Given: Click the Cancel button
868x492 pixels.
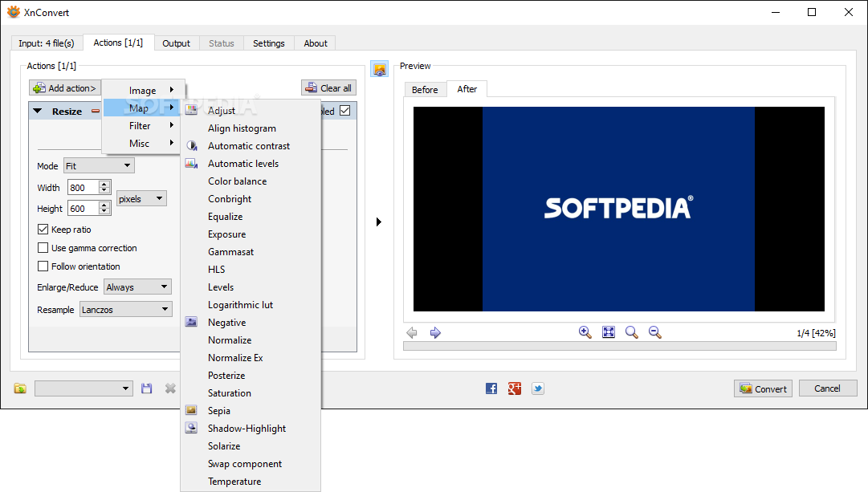Looking at the screenshot, I should point(828,388).
